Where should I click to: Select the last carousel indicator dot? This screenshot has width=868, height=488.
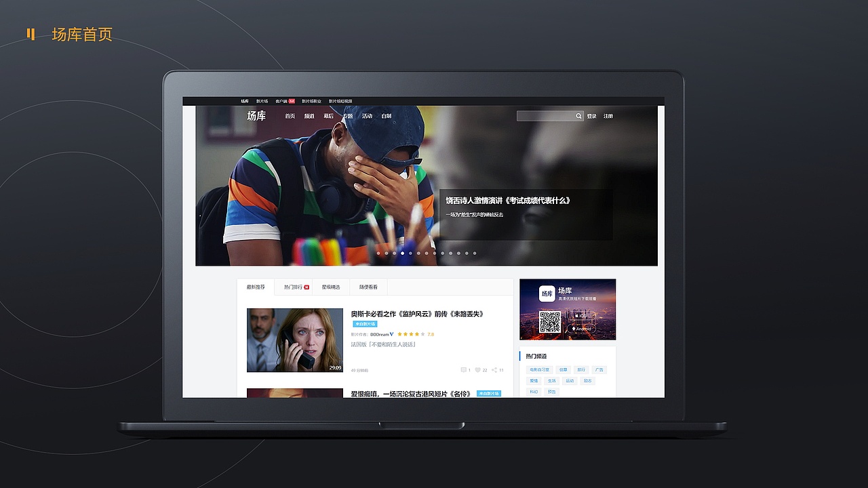click(x=475, y=253)
